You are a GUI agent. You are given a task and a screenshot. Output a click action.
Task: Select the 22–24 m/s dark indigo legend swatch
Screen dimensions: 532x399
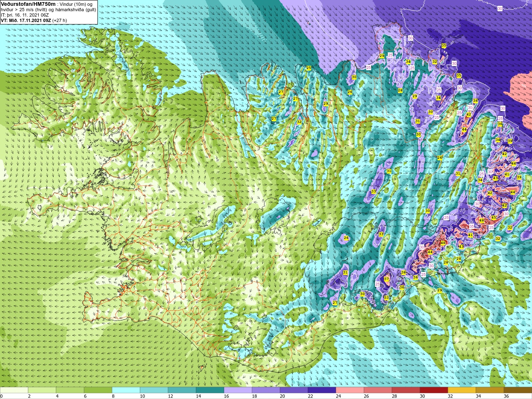coord(322,390)
